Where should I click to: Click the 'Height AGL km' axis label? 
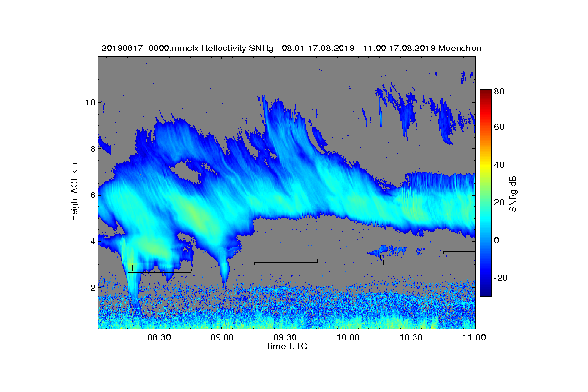click(x=74, y=192)
